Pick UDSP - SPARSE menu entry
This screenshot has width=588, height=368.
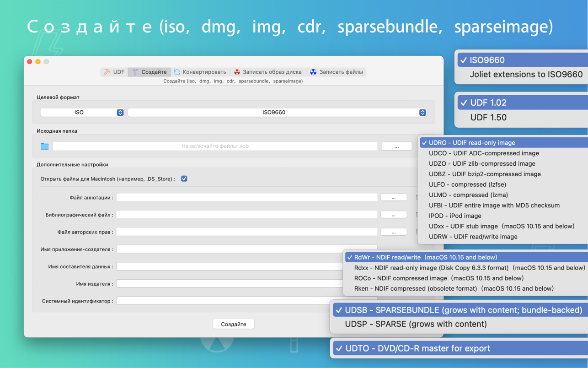[415, 324]
